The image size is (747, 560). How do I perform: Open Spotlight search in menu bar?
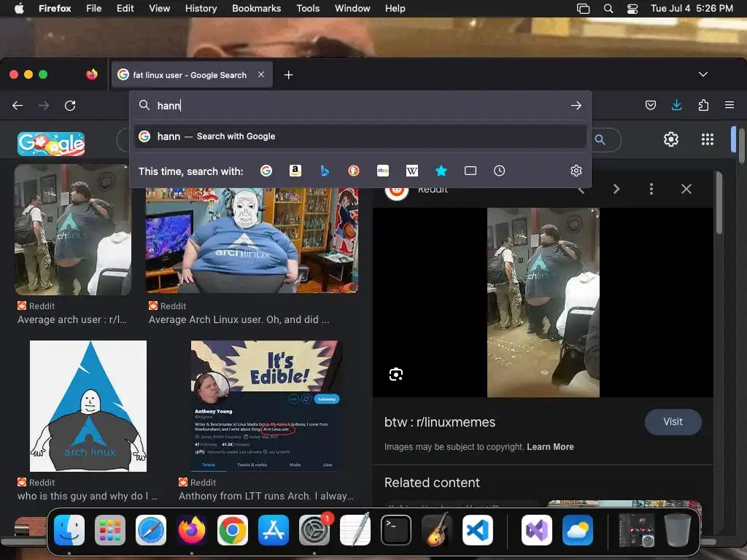(x=608, y=8)
